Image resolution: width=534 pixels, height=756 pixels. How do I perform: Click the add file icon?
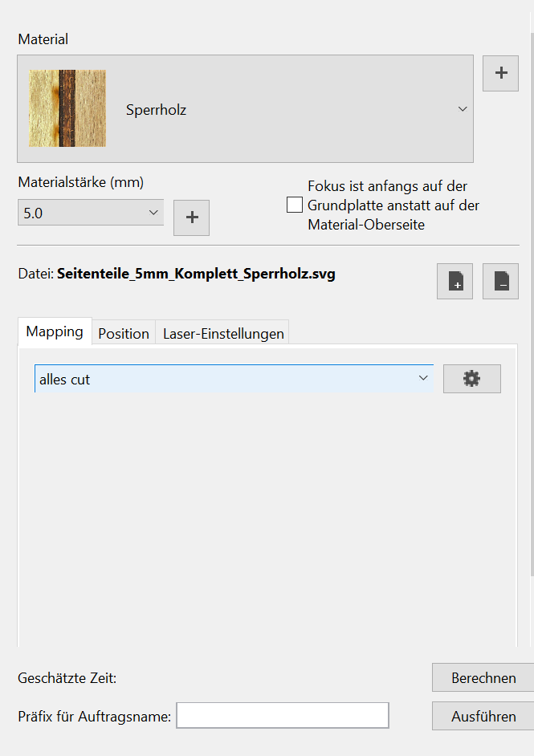point(455,282)
